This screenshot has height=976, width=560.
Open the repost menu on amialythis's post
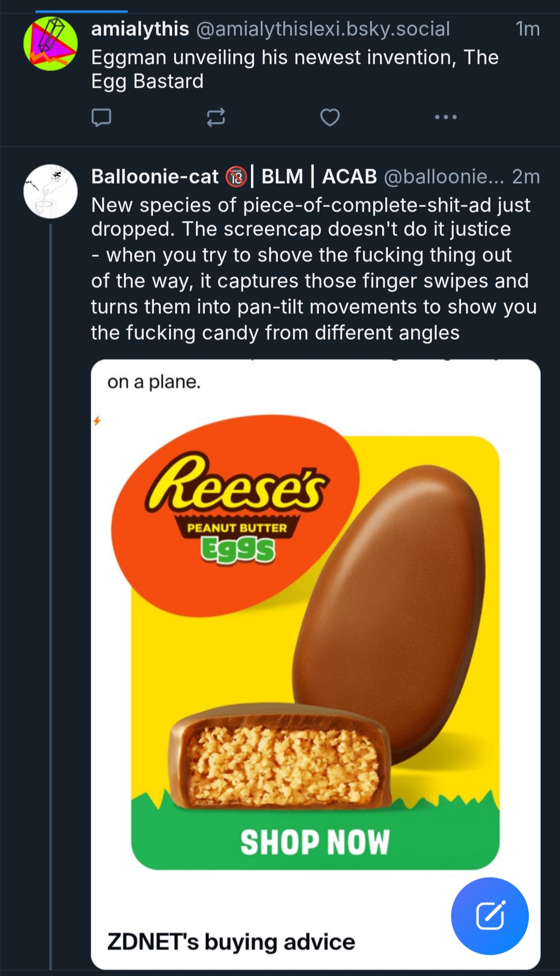point(216,118)
